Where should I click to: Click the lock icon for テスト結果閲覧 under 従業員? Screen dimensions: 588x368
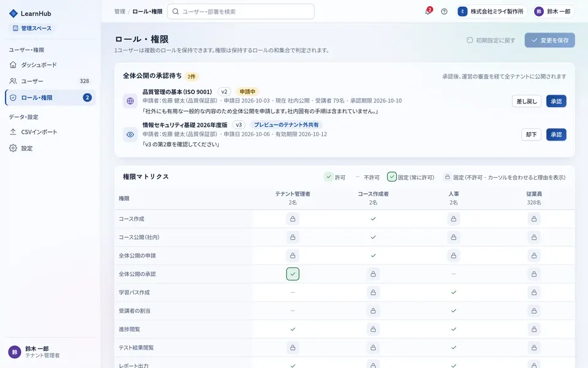(x=534, y=348)
